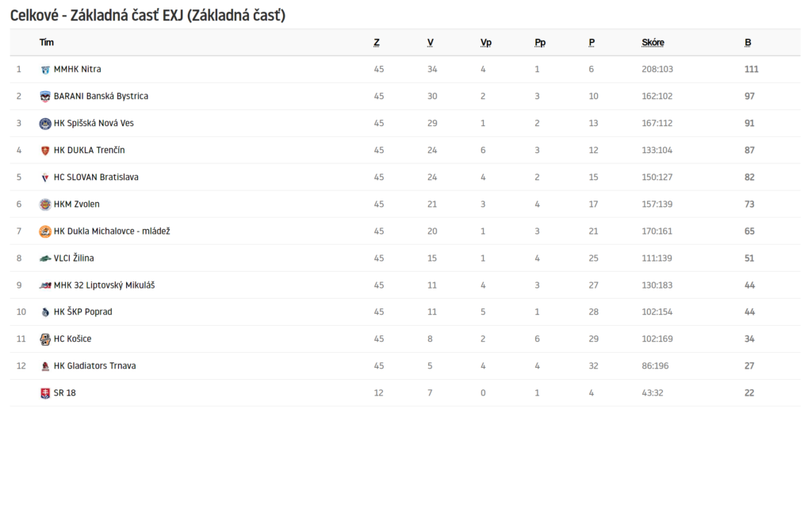Sort standings by the B points header

tap(748, 43)
